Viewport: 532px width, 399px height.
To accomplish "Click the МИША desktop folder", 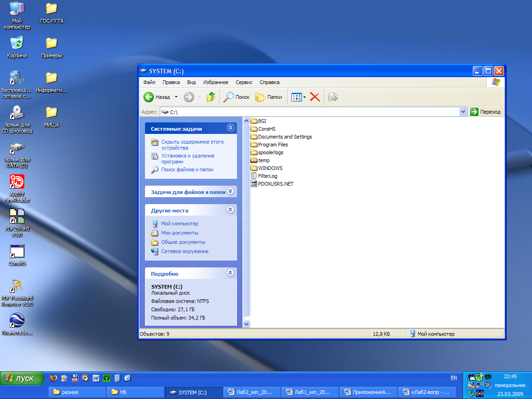I will 52,117.
